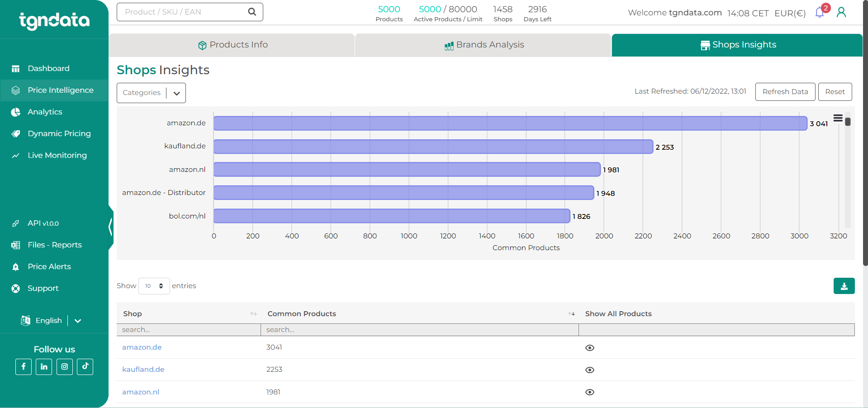Screen dimensions: 868x408
Task: Click the 3041 value in amazon.de row
Action: tap(274, 347)
